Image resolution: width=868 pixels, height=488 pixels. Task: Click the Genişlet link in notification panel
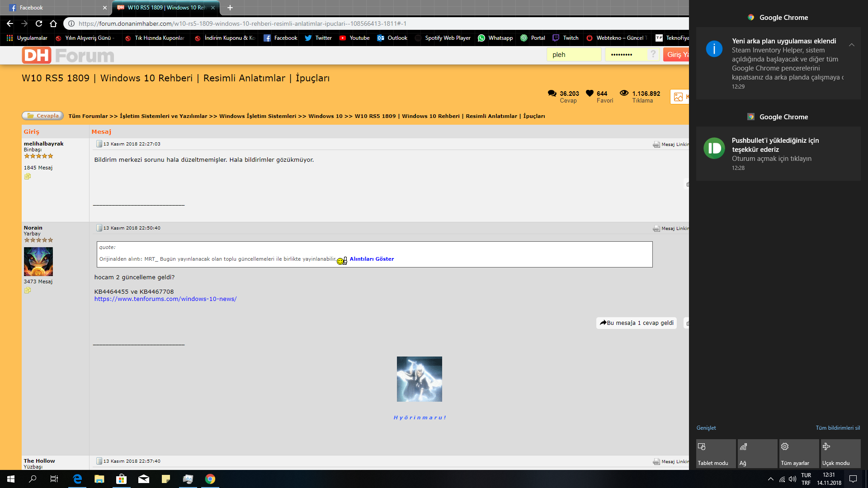[706, 428]
